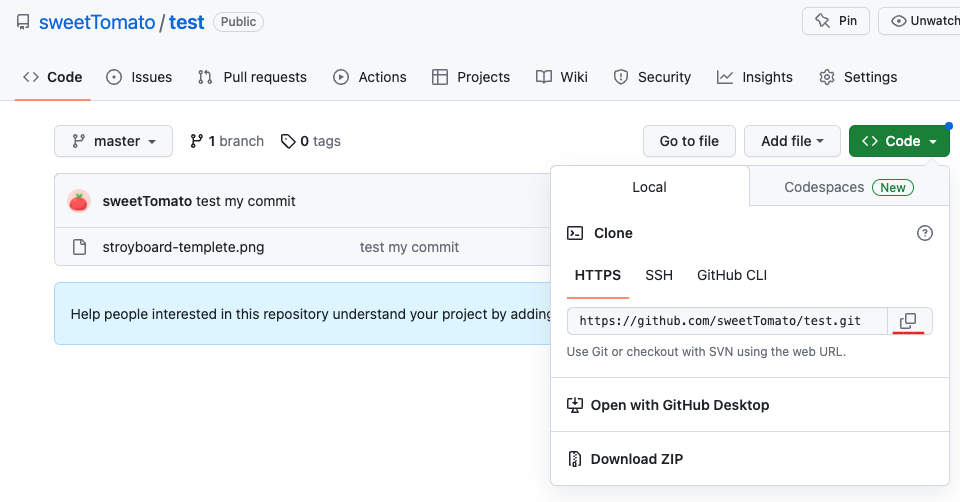Viewport: 960px width, 502px height.
Task: Click Download ZIP option
Action: [x=637, y=459]
